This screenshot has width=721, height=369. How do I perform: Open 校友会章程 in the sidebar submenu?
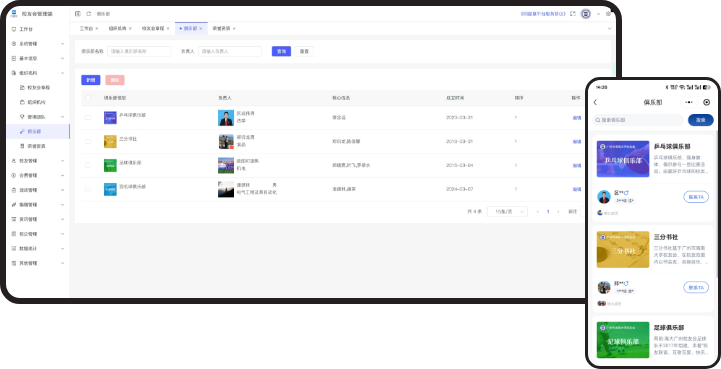pyautogui.click(x=39, y=87)
